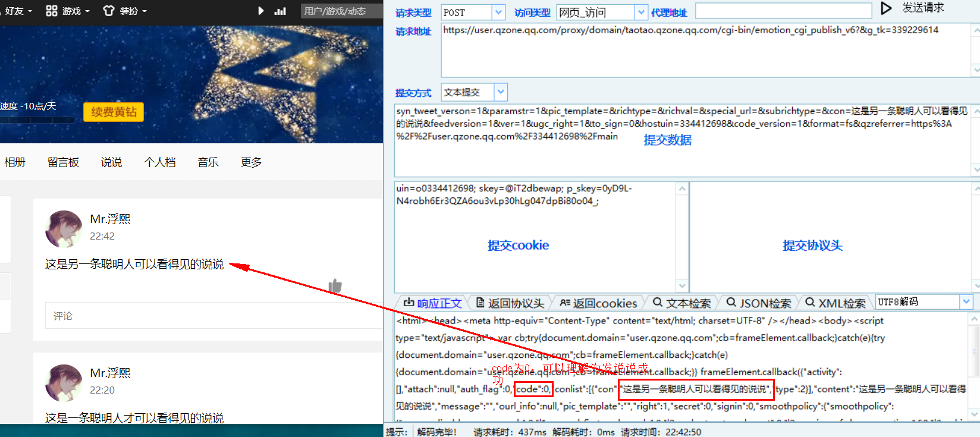Open the 相册 tab
Image resolution: width=980 pixels, height=437 pixels.
[x=15, y=162]
